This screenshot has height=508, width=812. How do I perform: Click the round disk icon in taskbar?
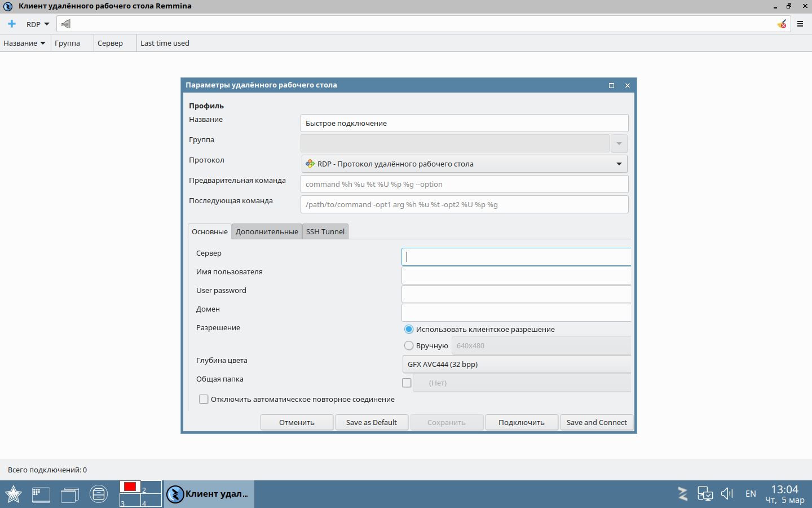pyautogui.click(x=99, y=494)
